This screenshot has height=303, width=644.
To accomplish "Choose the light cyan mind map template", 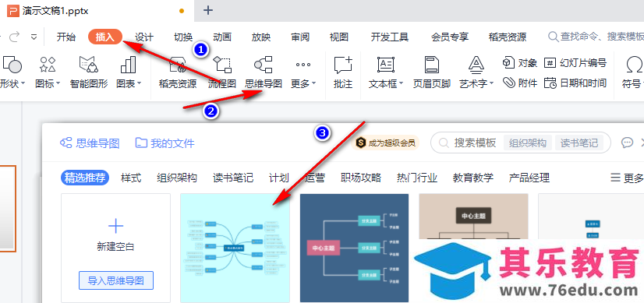I will point(235,248).
